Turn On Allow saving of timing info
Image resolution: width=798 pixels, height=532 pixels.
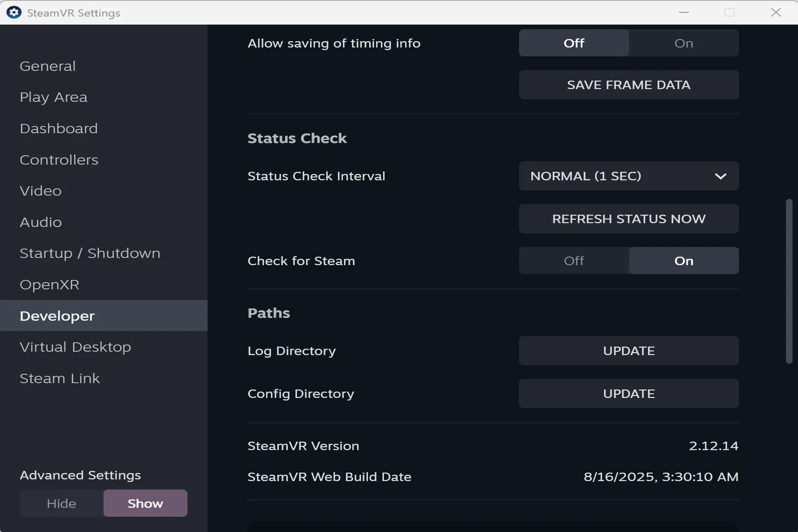tap(684, 43)
